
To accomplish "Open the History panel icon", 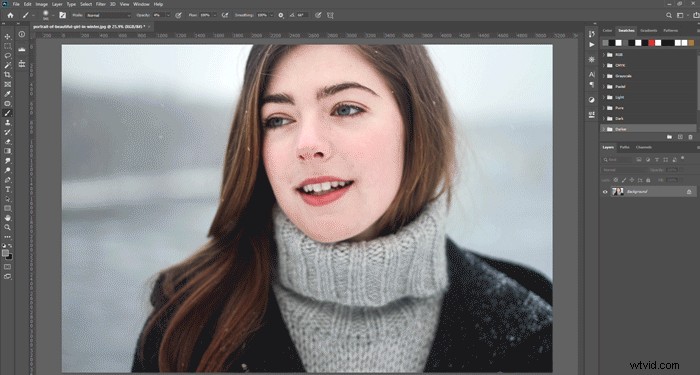I will tap(592, 34).
